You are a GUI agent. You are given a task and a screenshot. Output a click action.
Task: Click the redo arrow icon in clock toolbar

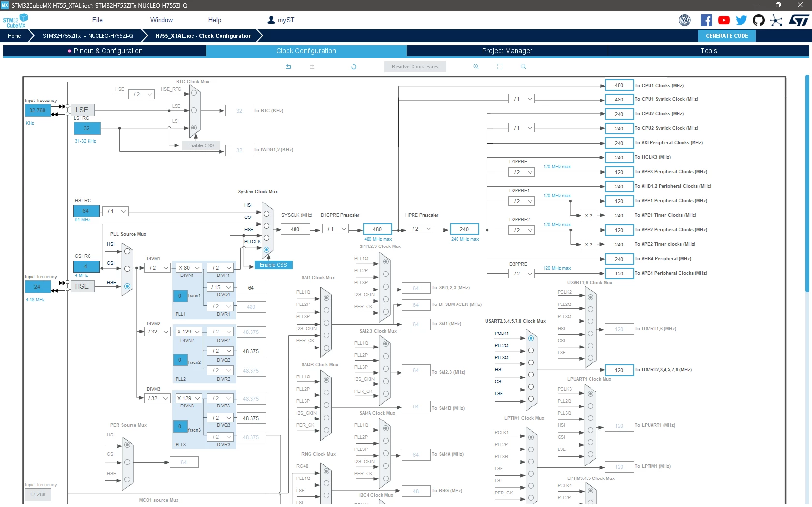(x=312, y=67)
